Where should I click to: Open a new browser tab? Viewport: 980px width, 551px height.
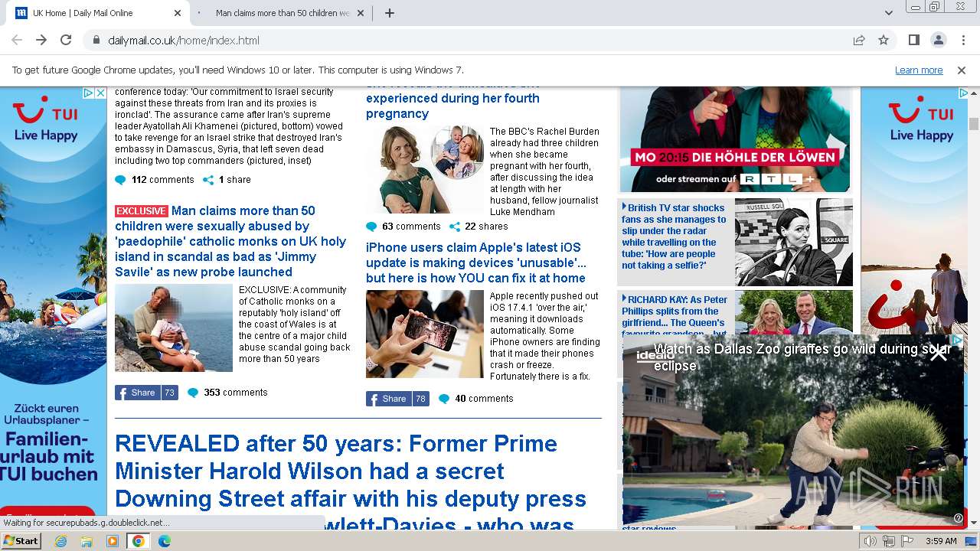click(x=390, y=13)
